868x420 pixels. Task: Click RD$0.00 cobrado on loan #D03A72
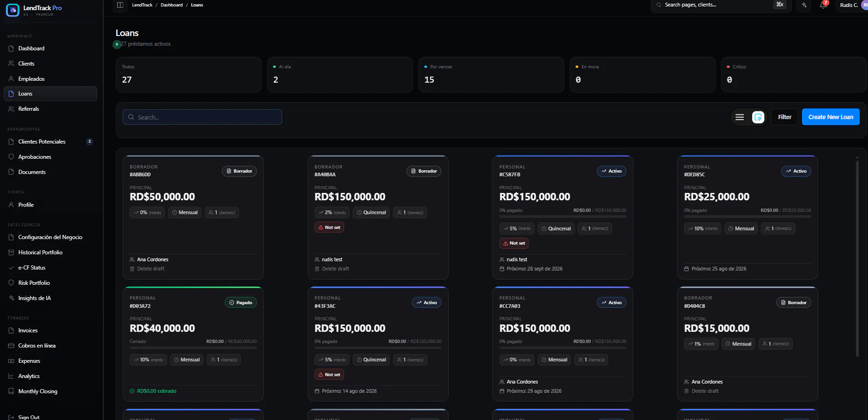coord(156,391)
